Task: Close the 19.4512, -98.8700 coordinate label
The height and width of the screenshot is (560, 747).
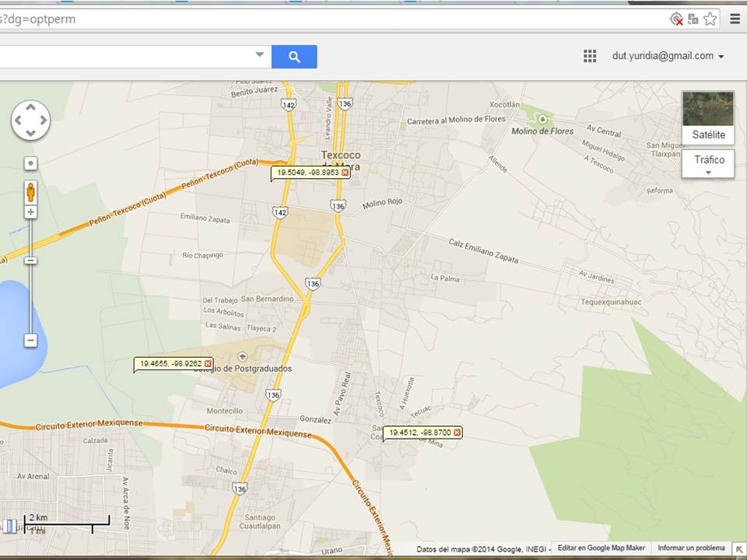Action: 457,432
